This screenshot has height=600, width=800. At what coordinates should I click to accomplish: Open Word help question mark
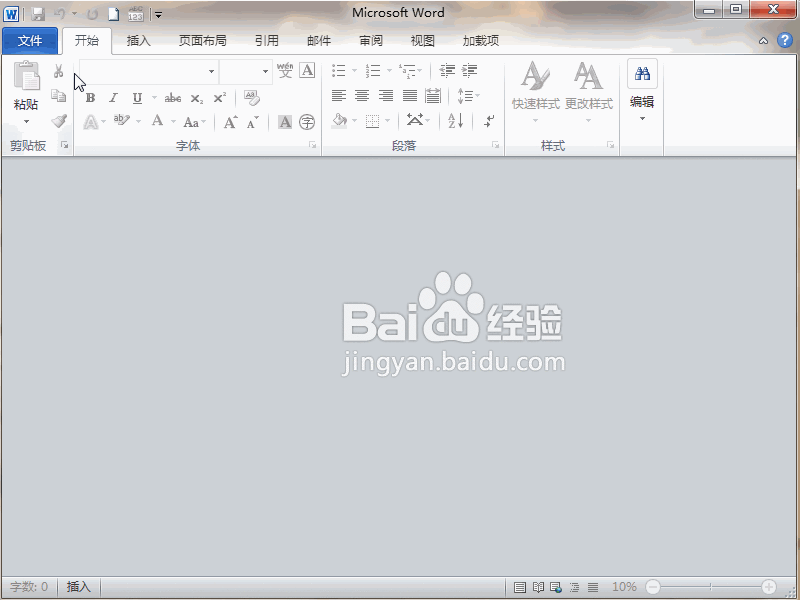pos(785,40)
